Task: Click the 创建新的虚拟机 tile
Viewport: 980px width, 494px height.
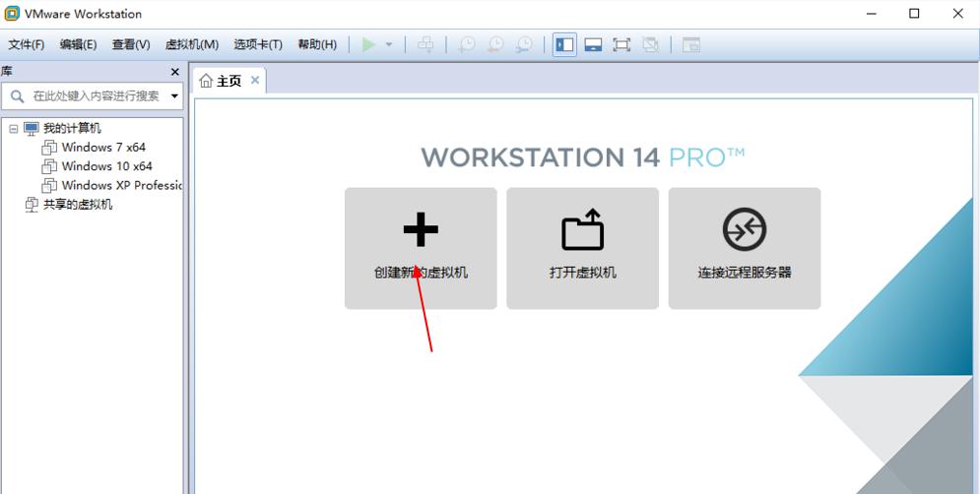Action: click(x=421, y=248)
